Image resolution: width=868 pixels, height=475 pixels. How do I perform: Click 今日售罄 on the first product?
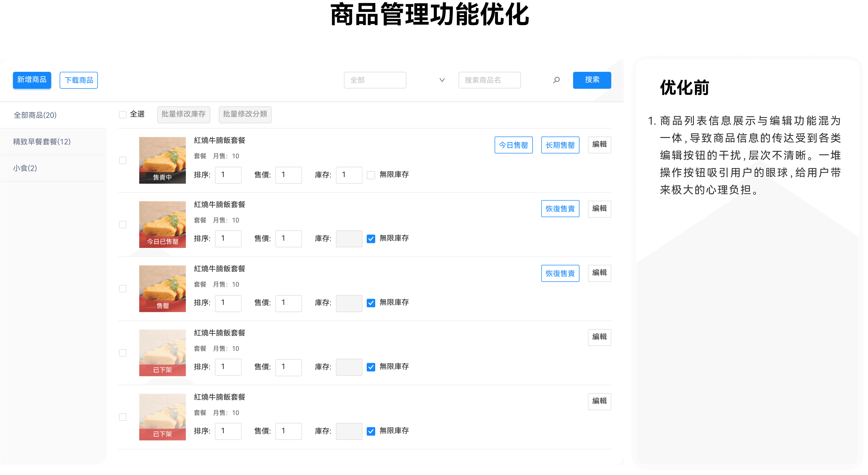513,145
